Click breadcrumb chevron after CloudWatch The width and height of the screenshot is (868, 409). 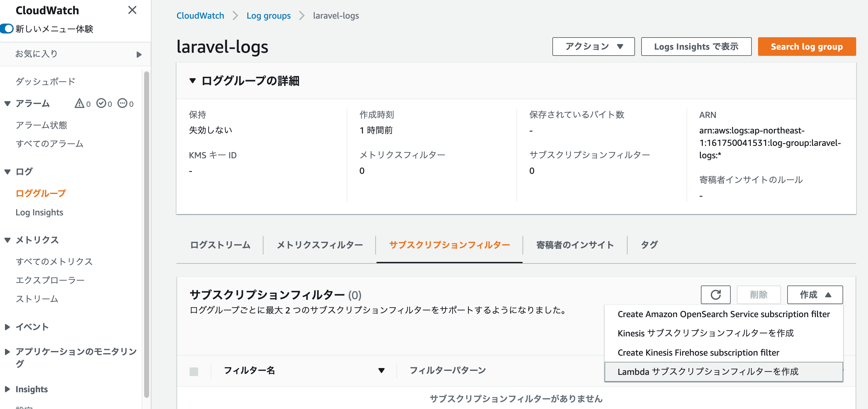(x=235, y=16)
